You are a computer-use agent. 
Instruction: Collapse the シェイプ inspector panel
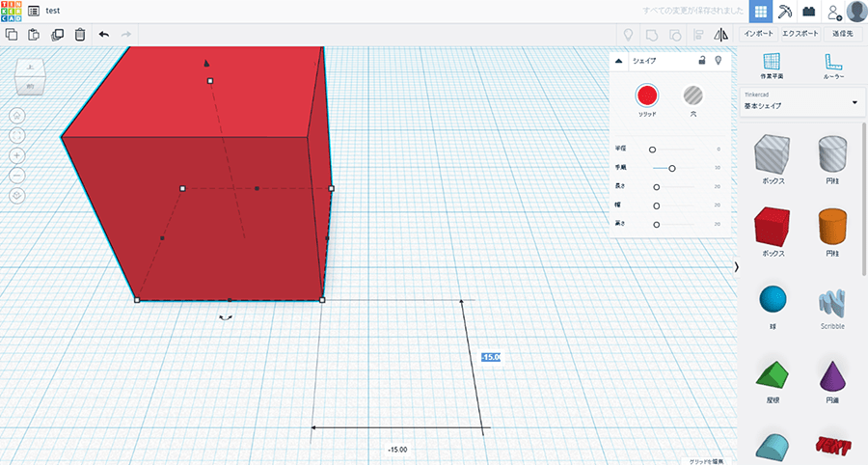point(619,60)
